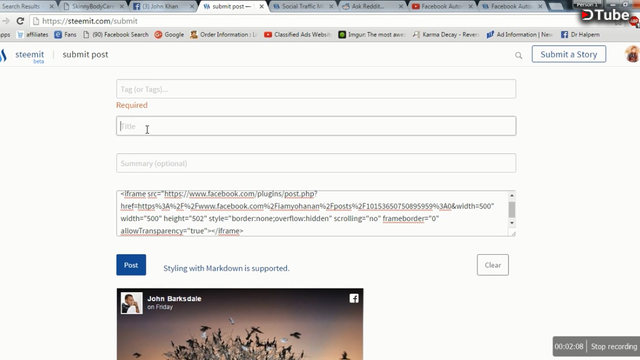Click the textarea scroll down arrow
The height and width of the screenshot is (360, 640).
(x=511, y=223)
